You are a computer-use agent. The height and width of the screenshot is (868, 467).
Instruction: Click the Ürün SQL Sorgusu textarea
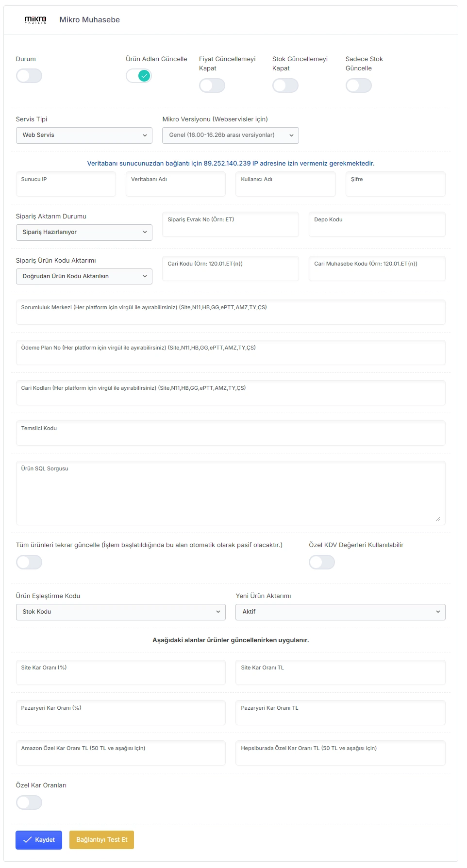tap(231, 493)
